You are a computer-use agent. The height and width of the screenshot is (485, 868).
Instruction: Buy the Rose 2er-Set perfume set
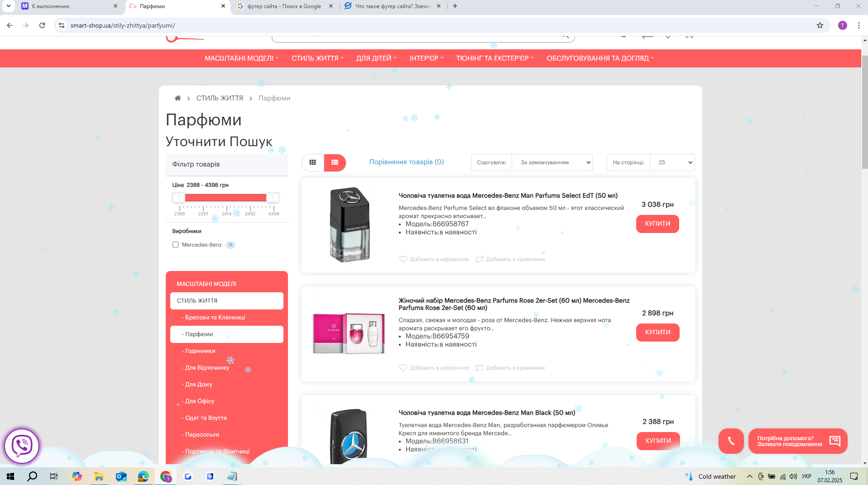(x=657, y=333)
